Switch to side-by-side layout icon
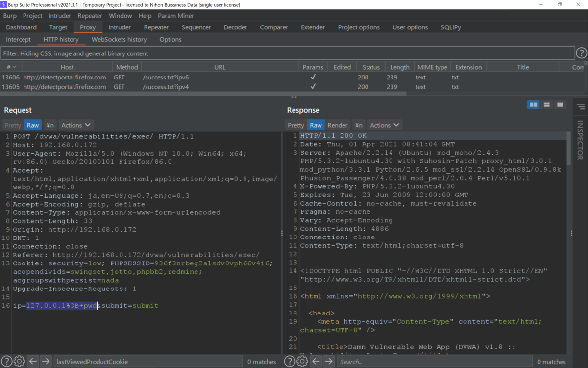Viewport: 588px width, 368px height. point(533,105)
